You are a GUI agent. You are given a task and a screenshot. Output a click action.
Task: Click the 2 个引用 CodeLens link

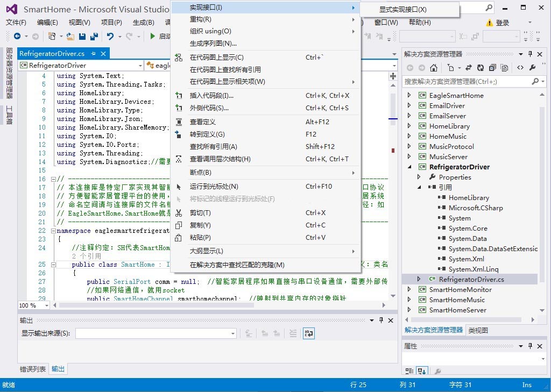[87, 256]
